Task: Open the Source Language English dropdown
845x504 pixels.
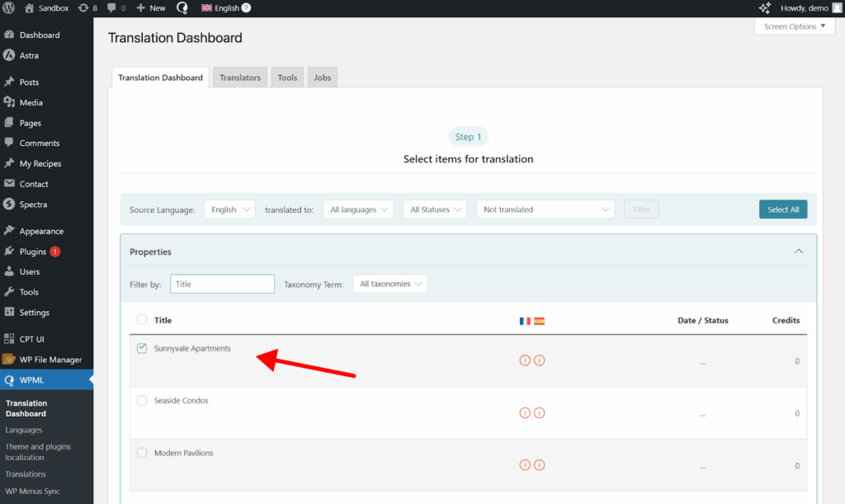Action: [230, 210]
